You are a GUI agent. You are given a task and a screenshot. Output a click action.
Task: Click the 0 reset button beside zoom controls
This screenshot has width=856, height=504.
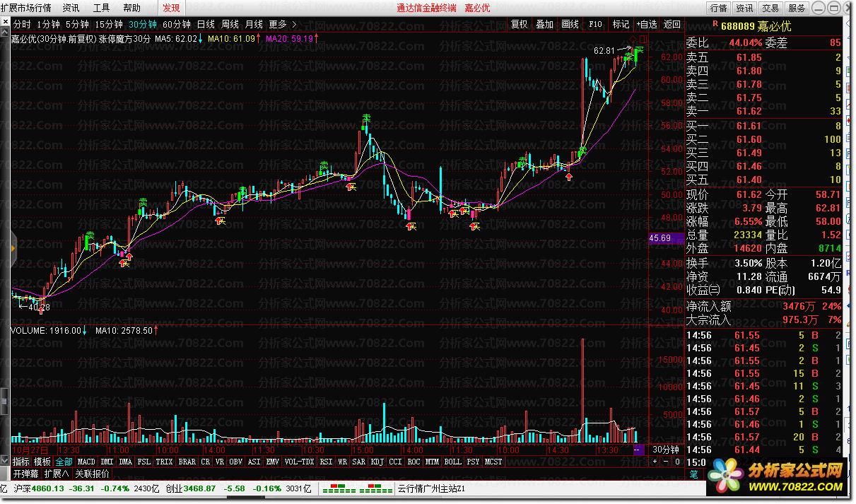pyautogui.click(x=676, y=462)
